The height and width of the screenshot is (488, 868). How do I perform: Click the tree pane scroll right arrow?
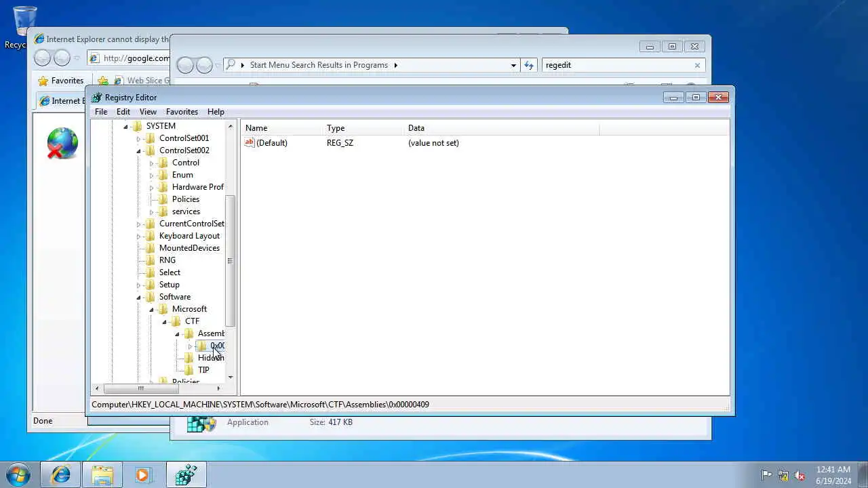tap(218, 388)
